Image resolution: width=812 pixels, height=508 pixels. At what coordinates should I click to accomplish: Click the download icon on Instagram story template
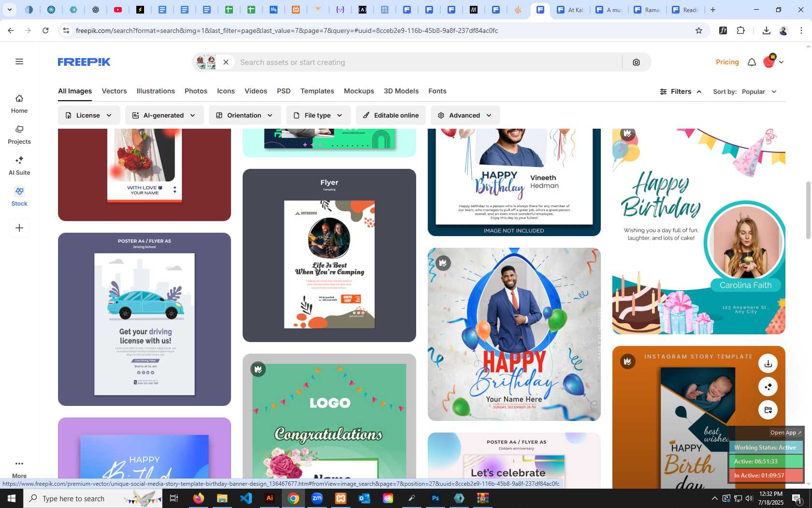coord(768,363)
